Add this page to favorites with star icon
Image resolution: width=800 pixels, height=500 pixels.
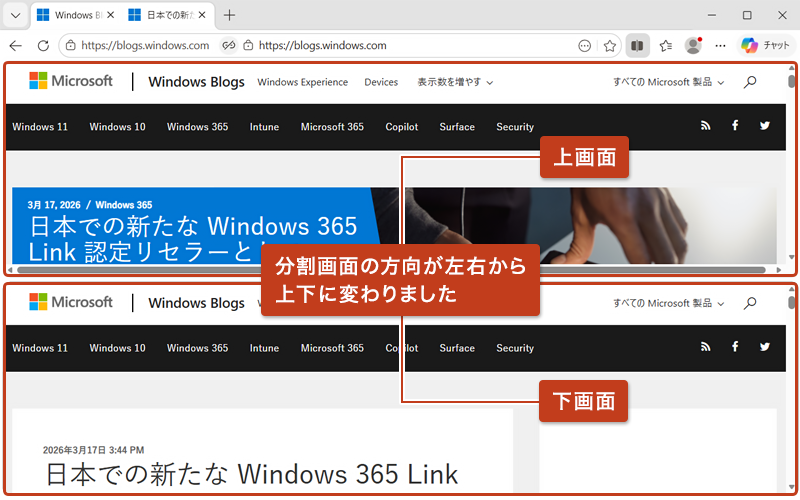coord(610,45)
